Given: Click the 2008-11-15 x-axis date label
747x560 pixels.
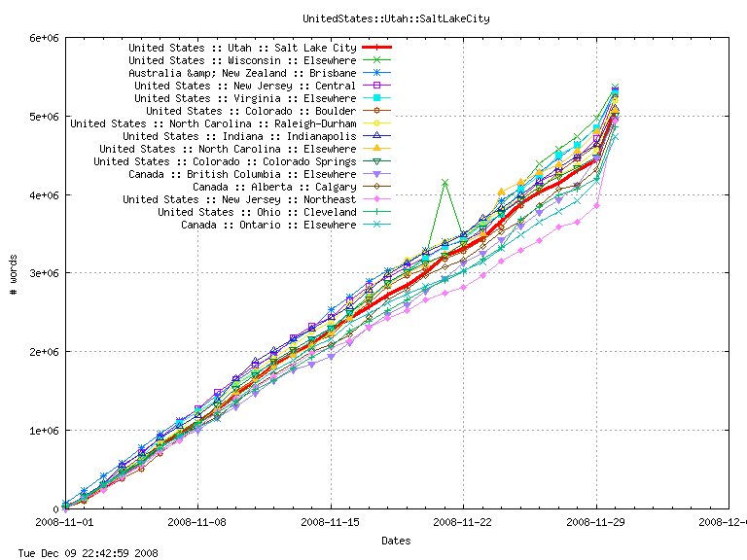Looking at the screenshot, I should [x=331, y=521].
